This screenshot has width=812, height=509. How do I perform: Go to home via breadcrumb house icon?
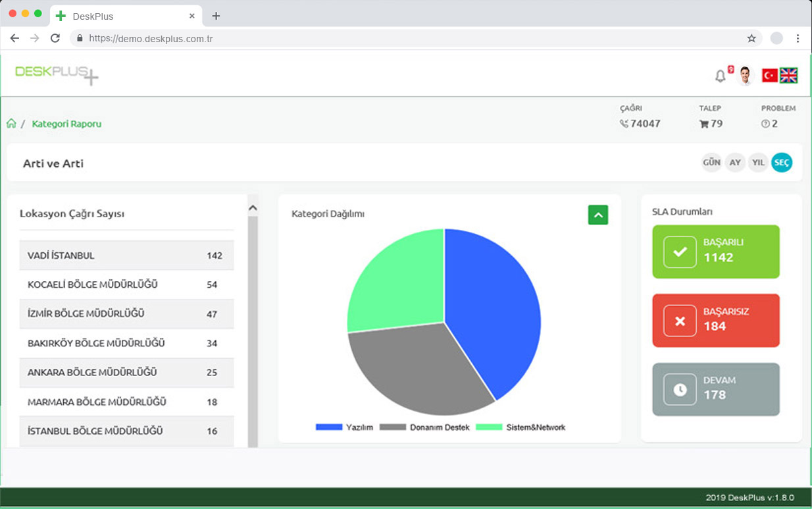11,124
